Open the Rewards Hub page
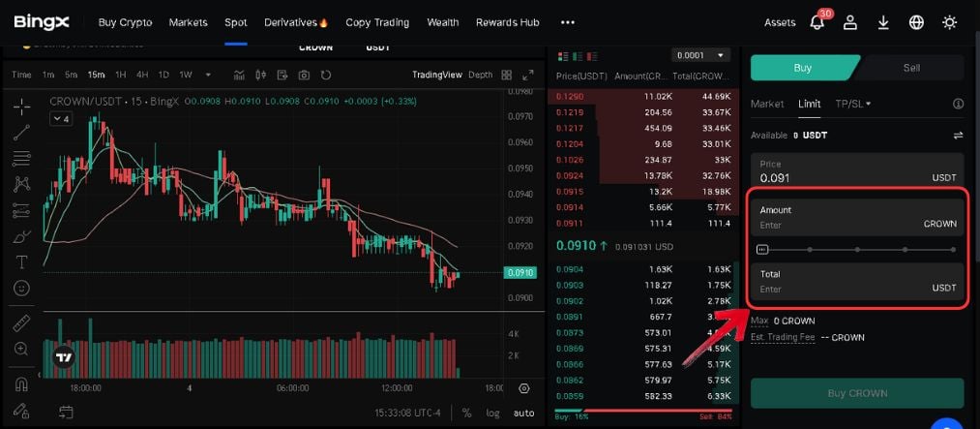This screenshot has width=980, height=429. (508, 22)
